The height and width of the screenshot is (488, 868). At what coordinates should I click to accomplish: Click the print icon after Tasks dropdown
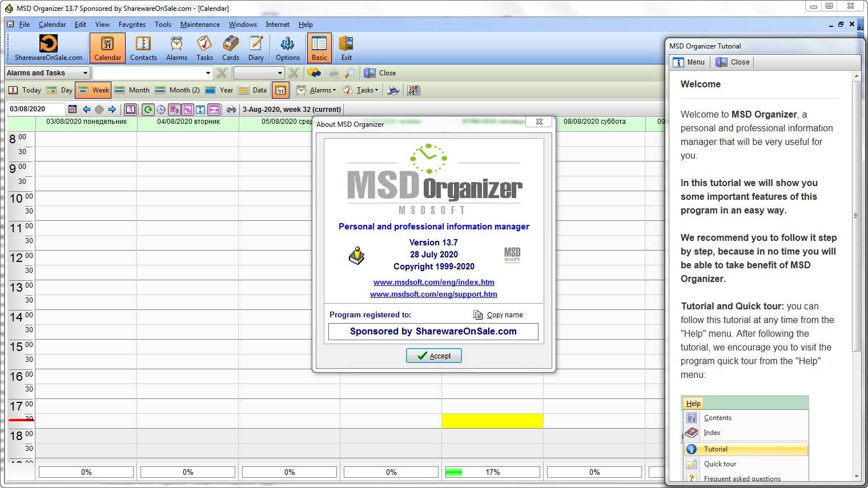393,90
